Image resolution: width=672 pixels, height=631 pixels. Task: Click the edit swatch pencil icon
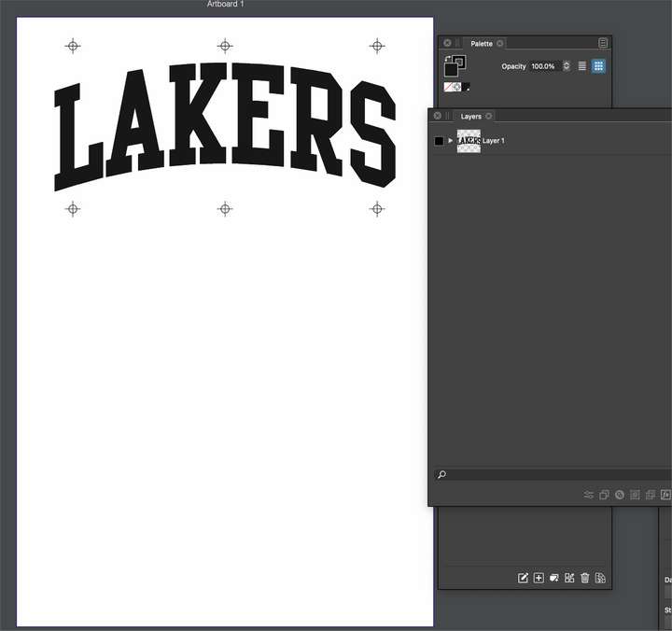tap(523, 578)
